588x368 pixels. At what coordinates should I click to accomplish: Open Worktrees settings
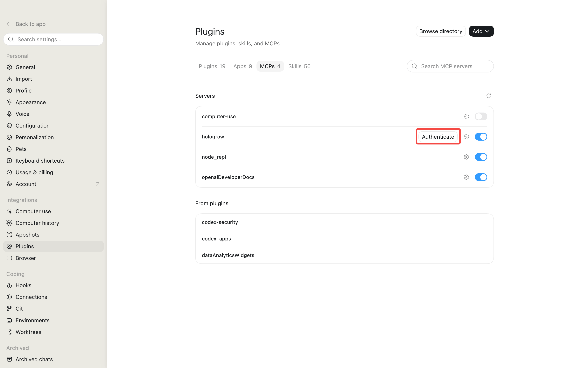coord(53,332)
